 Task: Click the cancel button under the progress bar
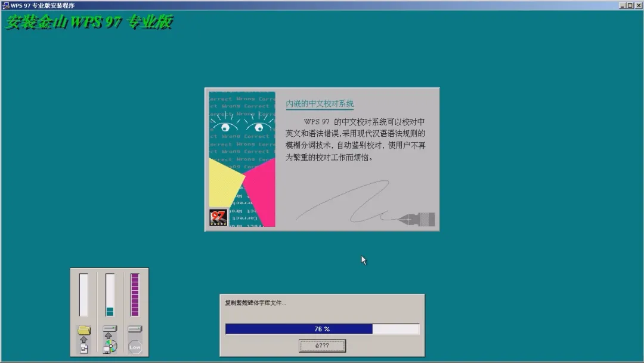(x=322, y=346)
